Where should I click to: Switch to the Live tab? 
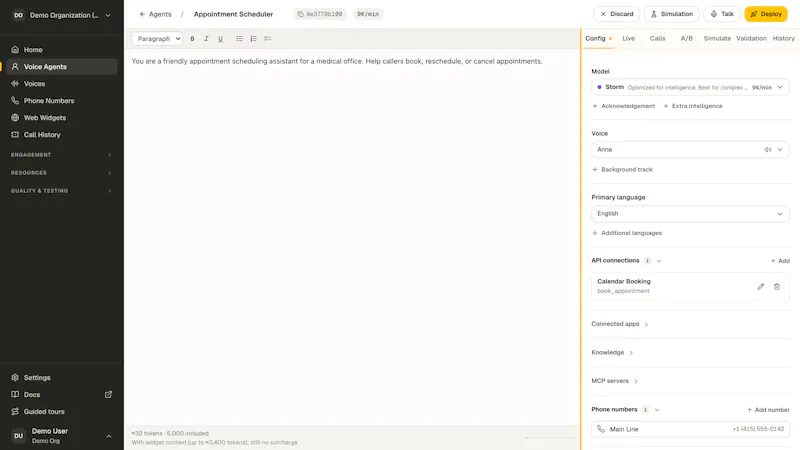[629, 39]
